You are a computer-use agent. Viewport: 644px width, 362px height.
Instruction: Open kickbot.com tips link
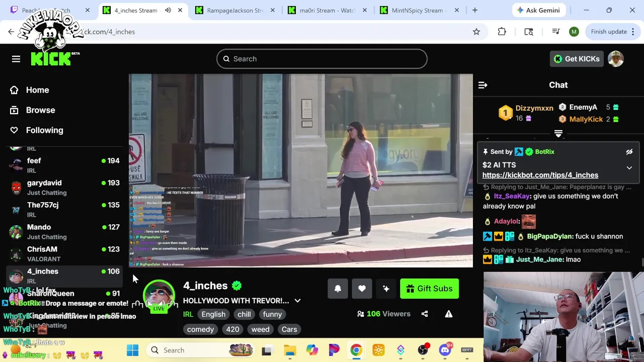pyautogui.click(x=540, y=175)
